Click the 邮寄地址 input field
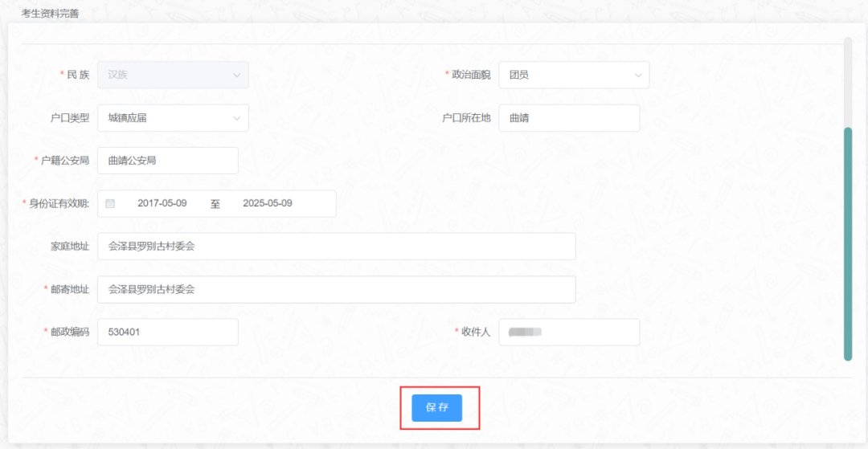 (x=337, y=289)
